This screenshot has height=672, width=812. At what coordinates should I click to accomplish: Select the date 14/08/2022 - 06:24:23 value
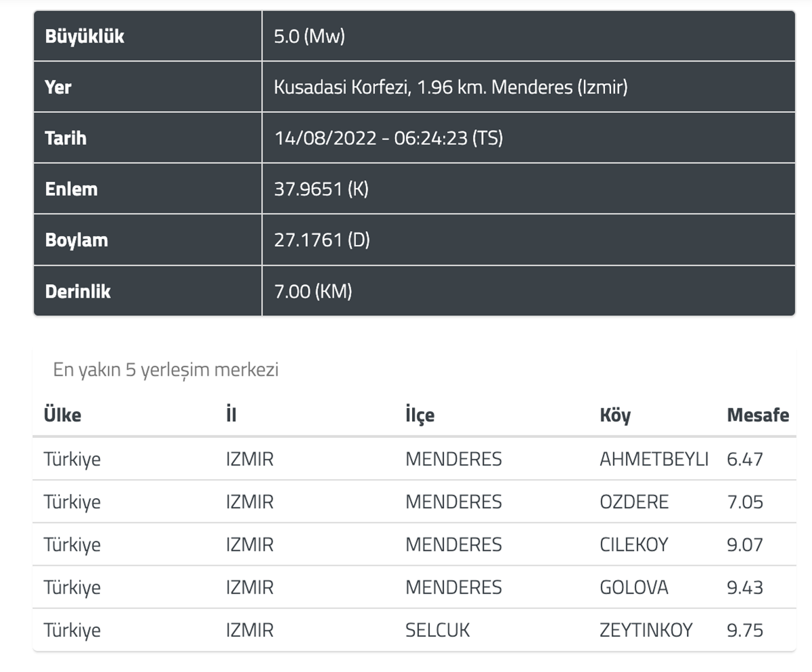(x=388, y=138)
